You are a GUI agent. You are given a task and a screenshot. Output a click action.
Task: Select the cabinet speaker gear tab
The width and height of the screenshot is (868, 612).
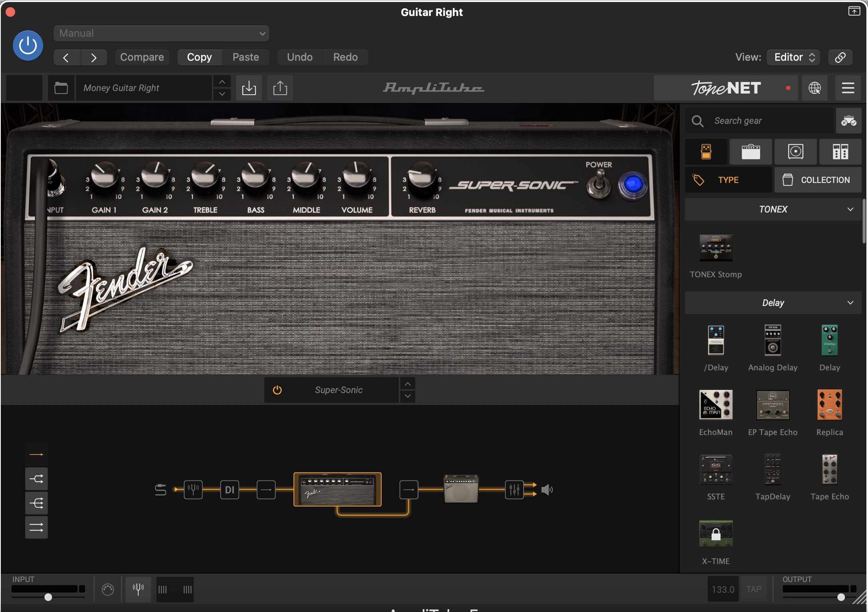coord(796,152)
